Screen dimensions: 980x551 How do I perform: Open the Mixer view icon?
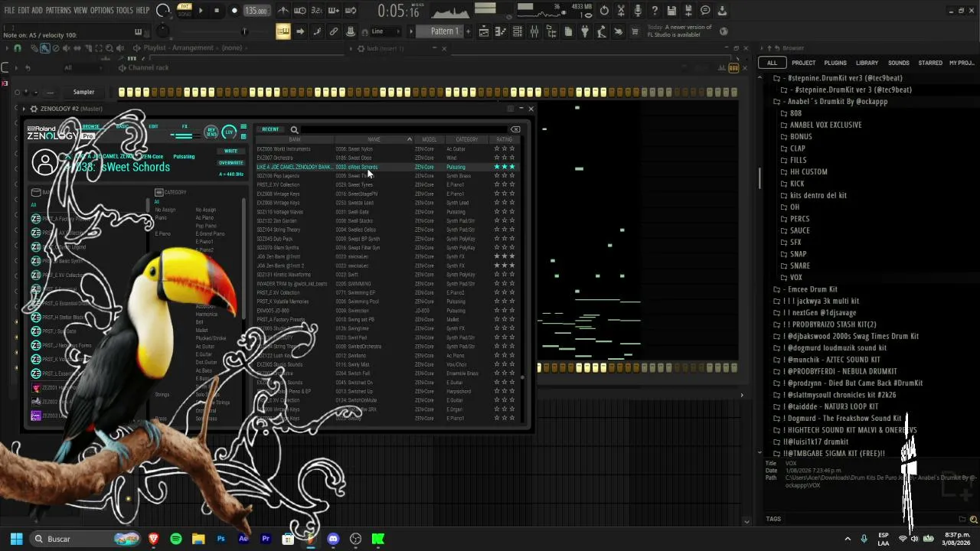click(534, 31)
